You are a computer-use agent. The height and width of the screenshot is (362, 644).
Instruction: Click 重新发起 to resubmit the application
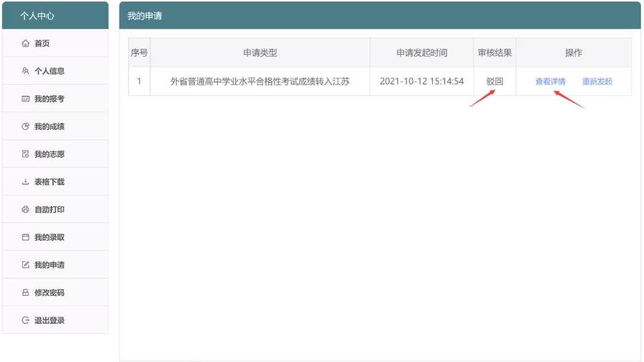[x=597, y=82]
